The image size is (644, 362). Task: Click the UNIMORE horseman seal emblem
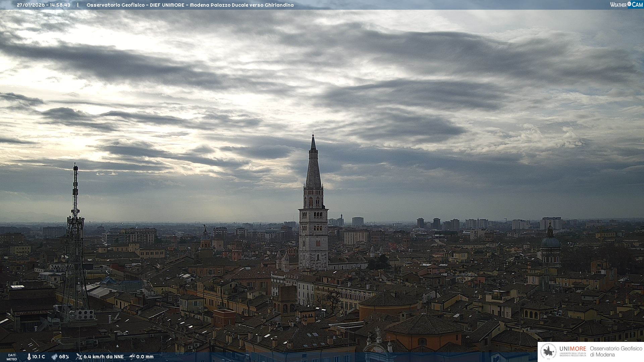(x=549, y=352)
